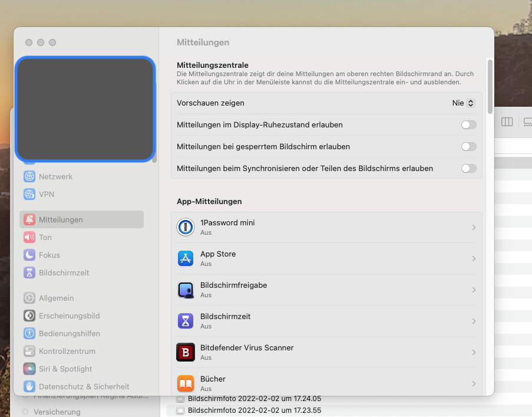
Task: Toggle Mitteilungen bei gesperrtem Bildschirm erlauben
Action: pos(468,147)
